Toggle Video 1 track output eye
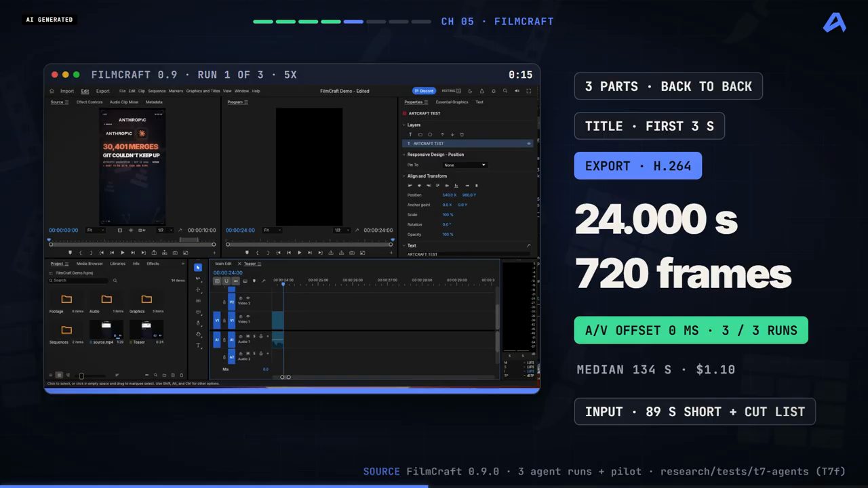The height and width of the screenshot is (488, 868). tap(248, 316)
